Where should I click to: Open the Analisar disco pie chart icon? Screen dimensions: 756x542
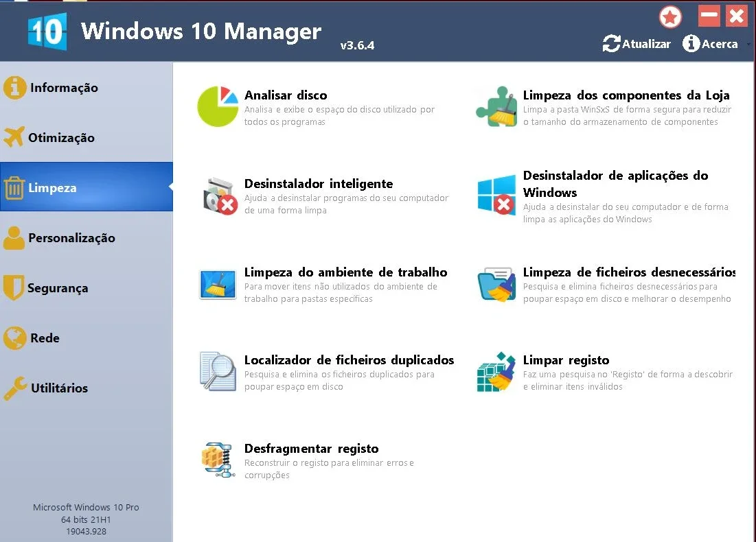(218, 106)
